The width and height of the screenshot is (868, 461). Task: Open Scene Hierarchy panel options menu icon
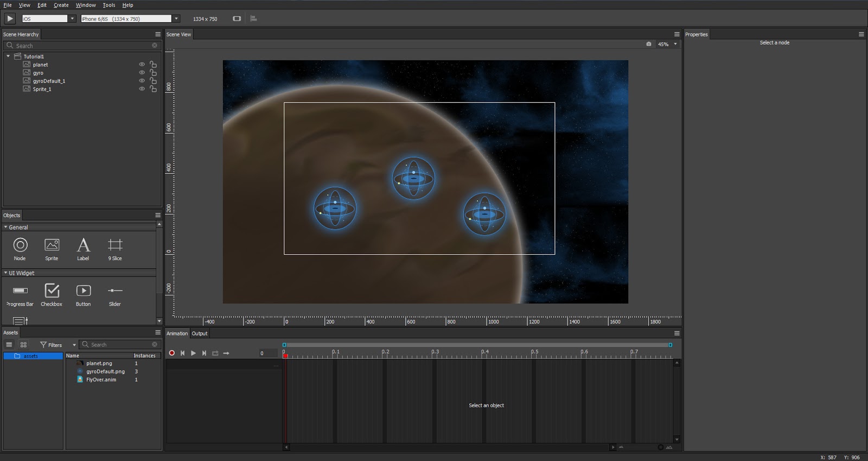tap(158, 34)
